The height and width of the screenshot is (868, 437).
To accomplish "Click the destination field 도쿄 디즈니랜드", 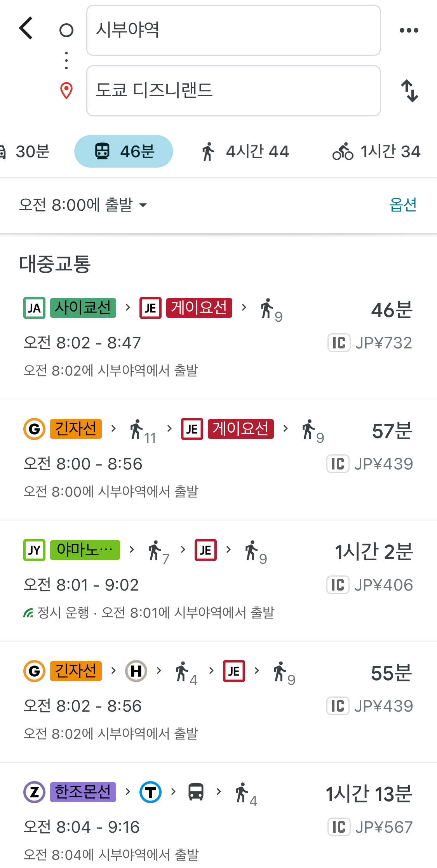I will click(233, 90).
